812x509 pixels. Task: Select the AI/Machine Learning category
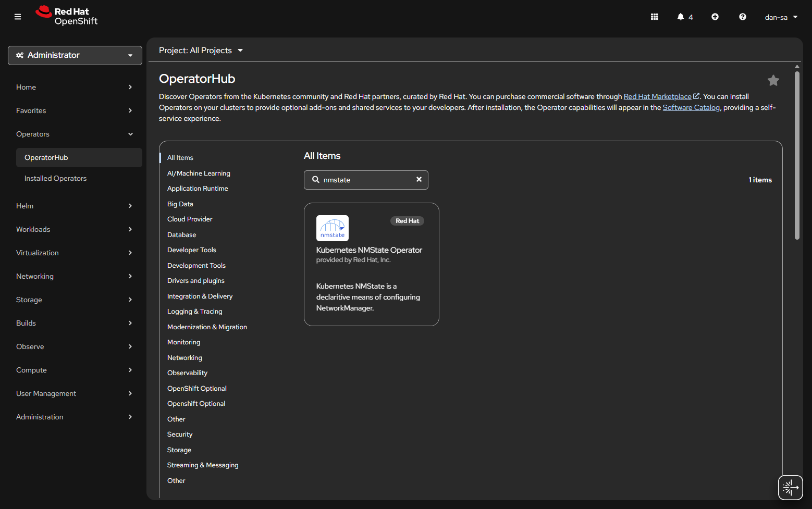(199, 173)
